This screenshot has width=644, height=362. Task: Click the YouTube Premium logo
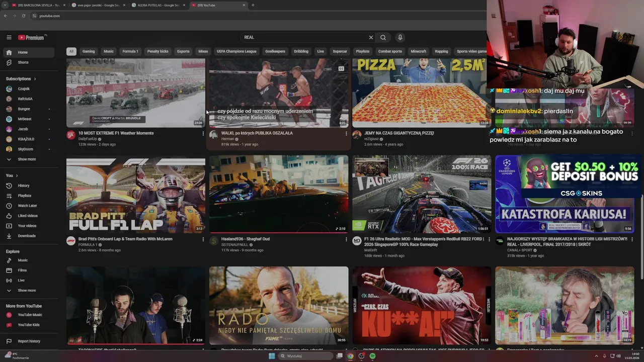pyautogui.click(x=31, y=37)
